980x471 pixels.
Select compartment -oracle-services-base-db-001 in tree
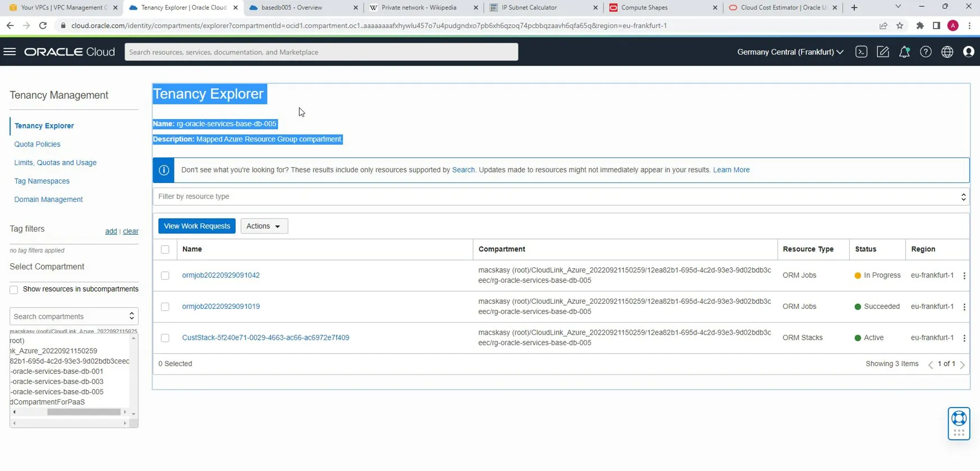(x=57, y=372)
